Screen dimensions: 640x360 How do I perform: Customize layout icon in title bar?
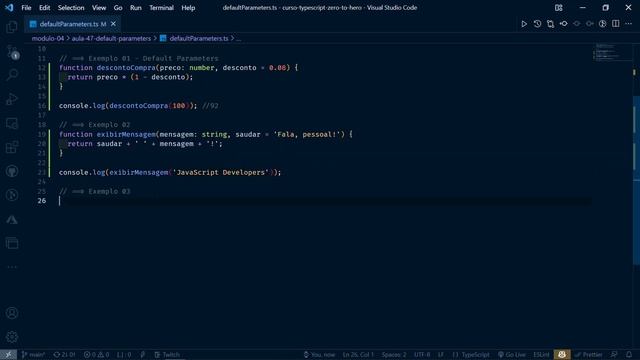(559, 8)
